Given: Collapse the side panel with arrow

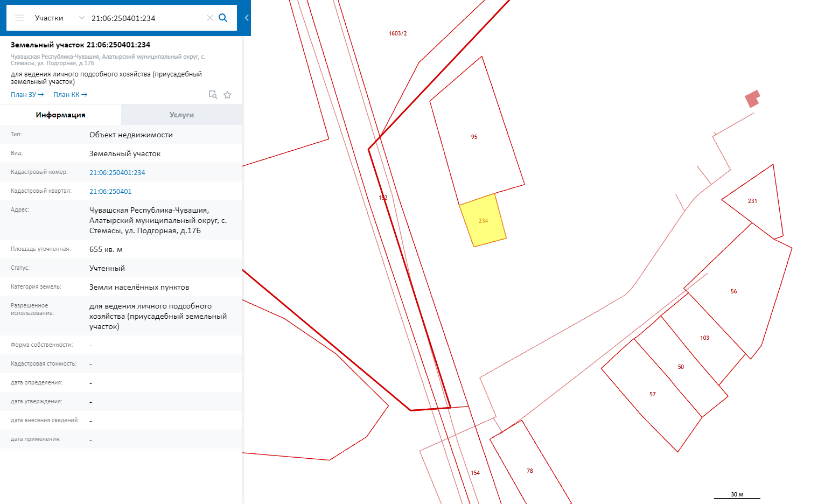Looking at the screenshot, I should pyautogui.click(x=247, y=18).
